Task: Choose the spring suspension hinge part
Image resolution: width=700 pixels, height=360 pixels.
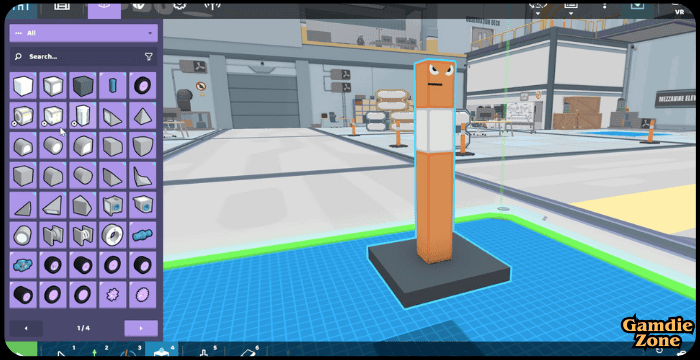Action: [x=83, y=235]
